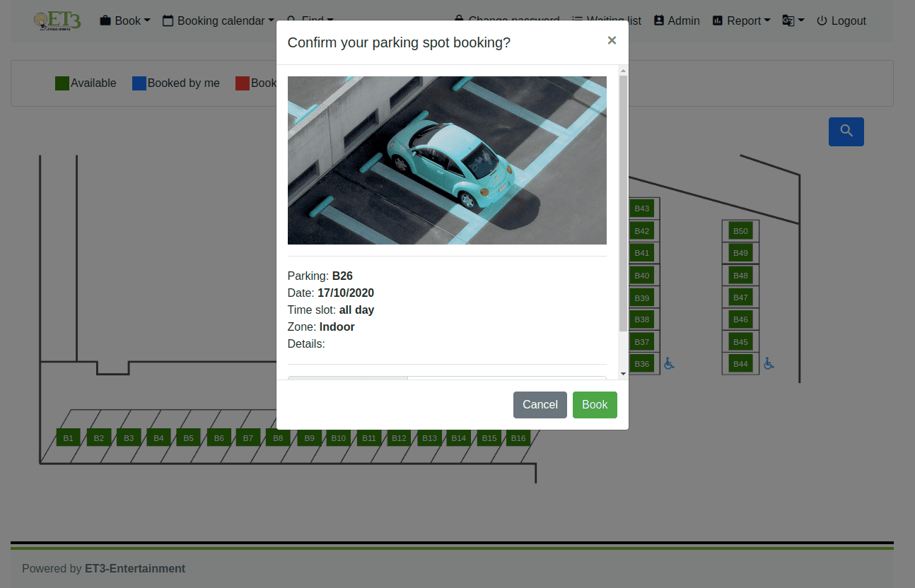Select parking spot B45
The height and width of the screenshot is (588, 915).
(740, 342)
